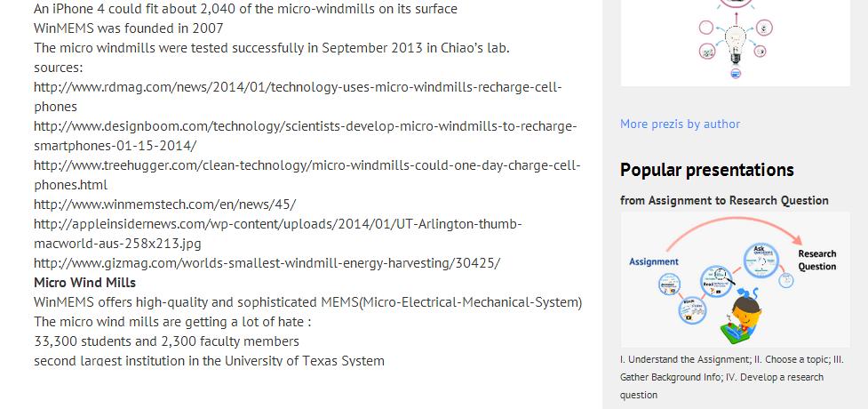
Task: Click the 'WinMEMS was founded in 2007' line
Action: pos(128,28)
